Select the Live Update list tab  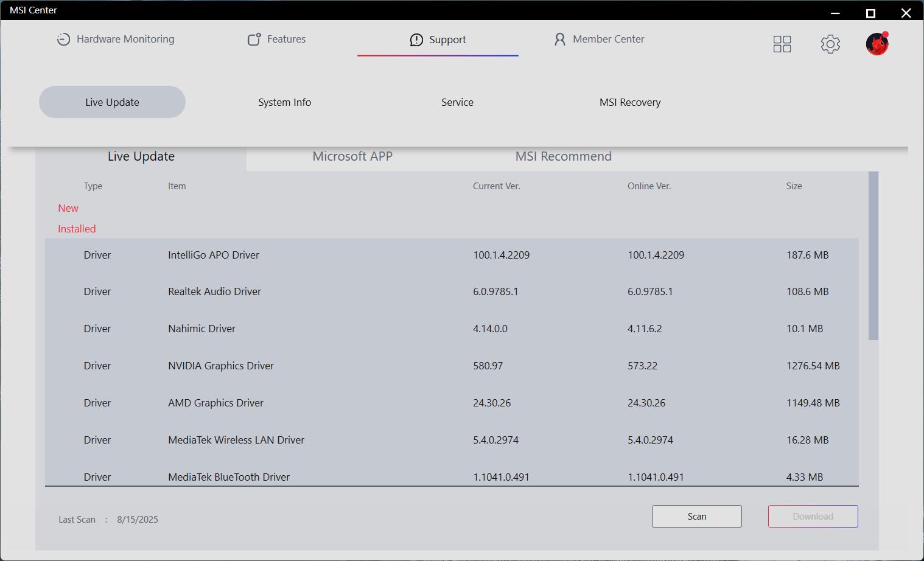[x=141, y=156]
